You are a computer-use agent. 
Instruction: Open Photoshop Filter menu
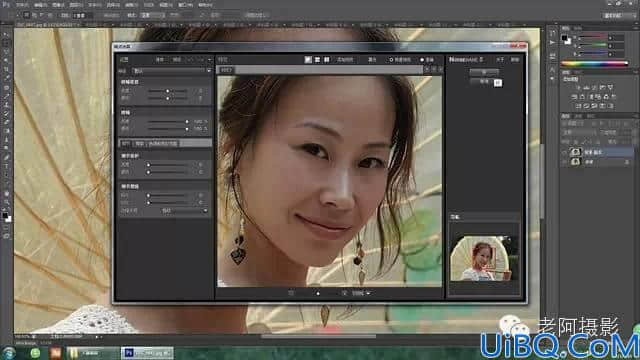(x=131, y=5)
